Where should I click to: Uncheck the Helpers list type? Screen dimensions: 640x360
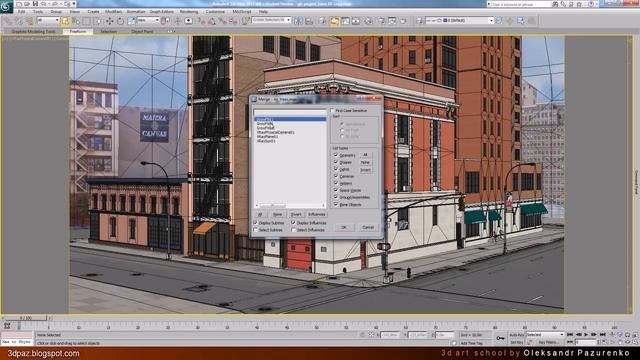click(x=336, y=183)
